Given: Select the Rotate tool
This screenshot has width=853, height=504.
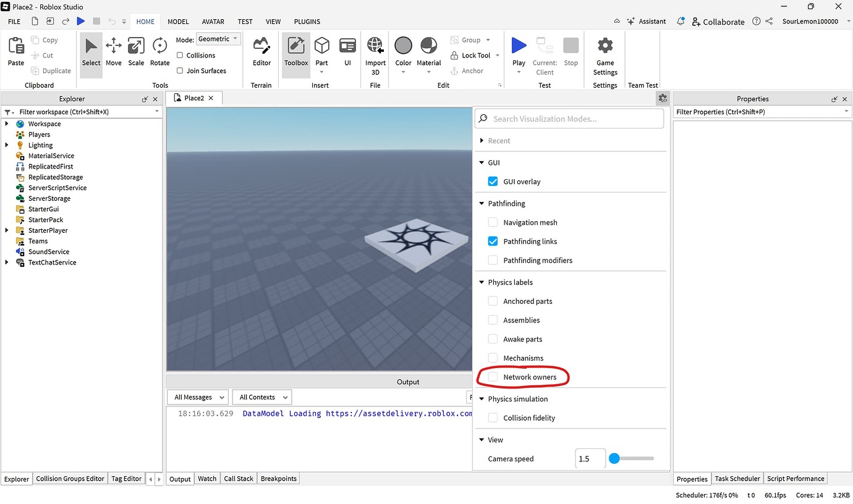Looking at the screenshot, I should click(159, 52).
